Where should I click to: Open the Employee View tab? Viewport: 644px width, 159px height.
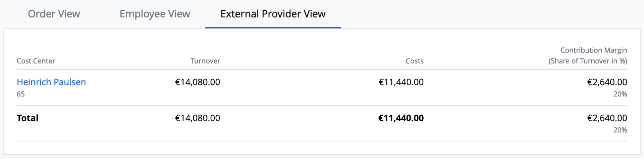pyautogui.click(x=155, y=14)
